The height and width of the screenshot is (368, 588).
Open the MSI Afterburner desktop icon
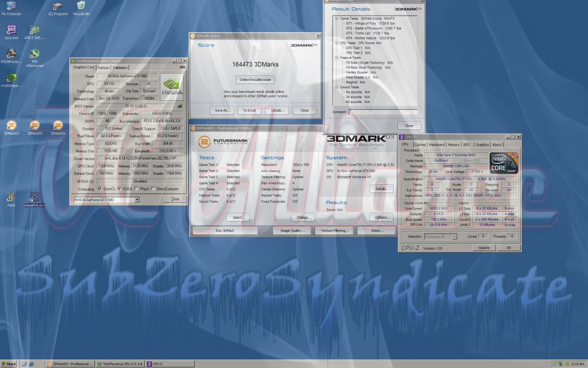coord(34,54)
